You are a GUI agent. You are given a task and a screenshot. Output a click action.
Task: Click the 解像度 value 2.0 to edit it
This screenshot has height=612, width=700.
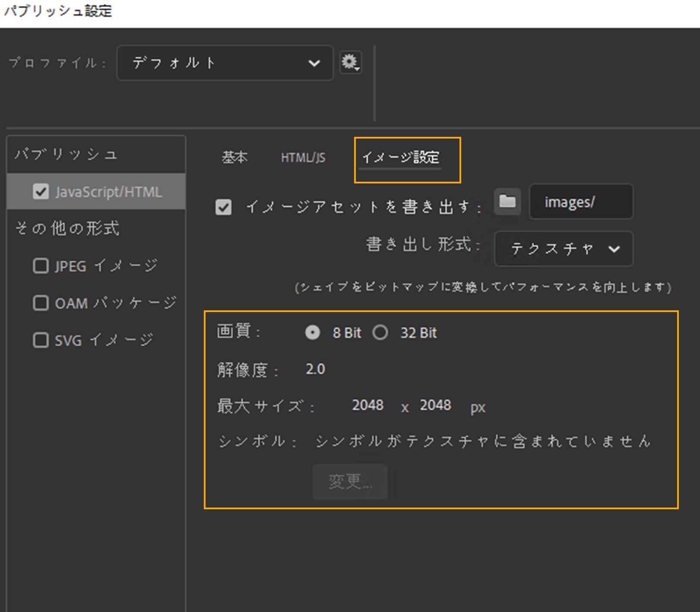315,369
